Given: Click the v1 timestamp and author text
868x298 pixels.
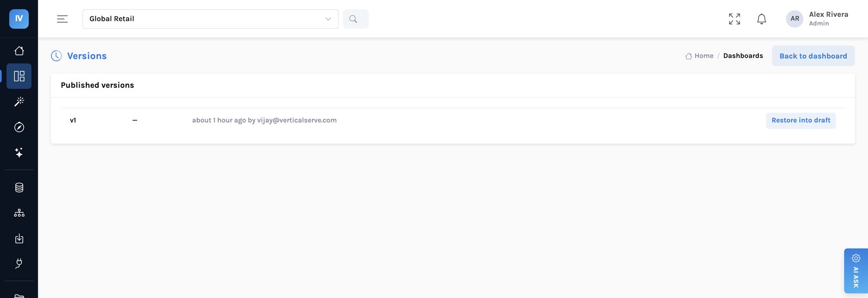Looking at the screenshot, I should pos(264,120).
